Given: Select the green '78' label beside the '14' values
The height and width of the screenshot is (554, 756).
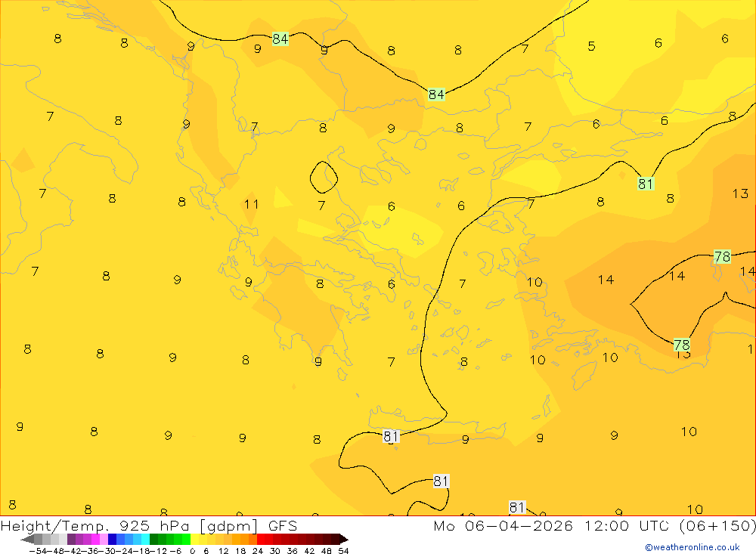Looking at the screenshot, I should 722,256.
